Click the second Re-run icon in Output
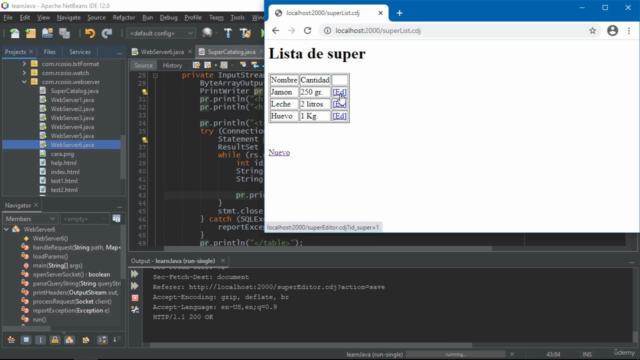This screenshot has height=360, width=640. click(x=135, y=286)
